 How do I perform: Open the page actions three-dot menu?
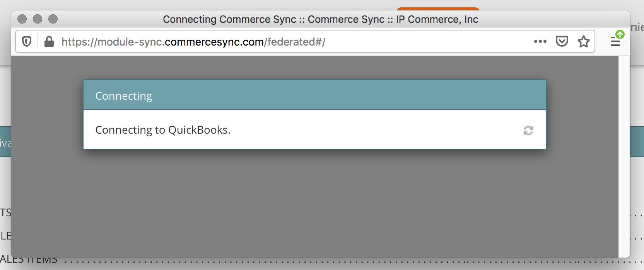click(540, 41)
